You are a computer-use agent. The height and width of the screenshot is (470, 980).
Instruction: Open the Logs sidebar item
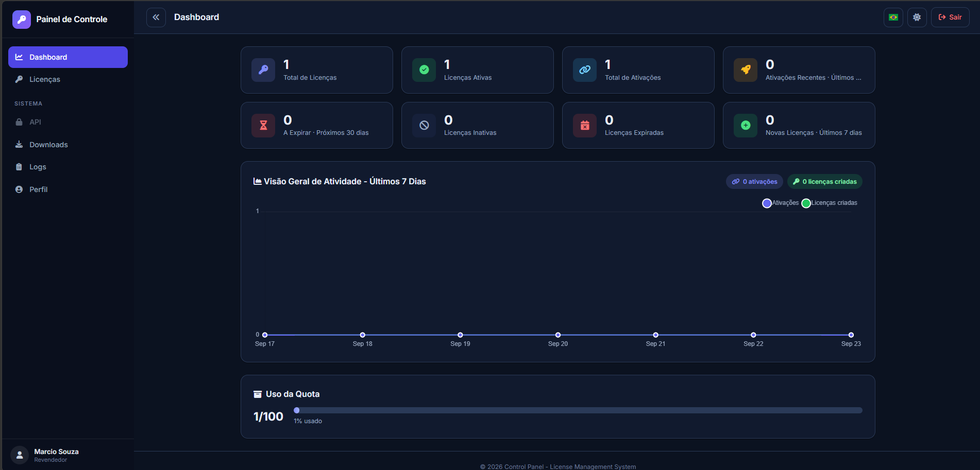pyautogui.click(x=68, y=167)
